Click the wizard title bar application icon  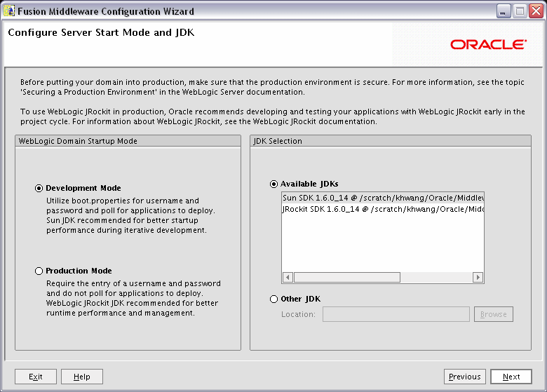point(9,11)
